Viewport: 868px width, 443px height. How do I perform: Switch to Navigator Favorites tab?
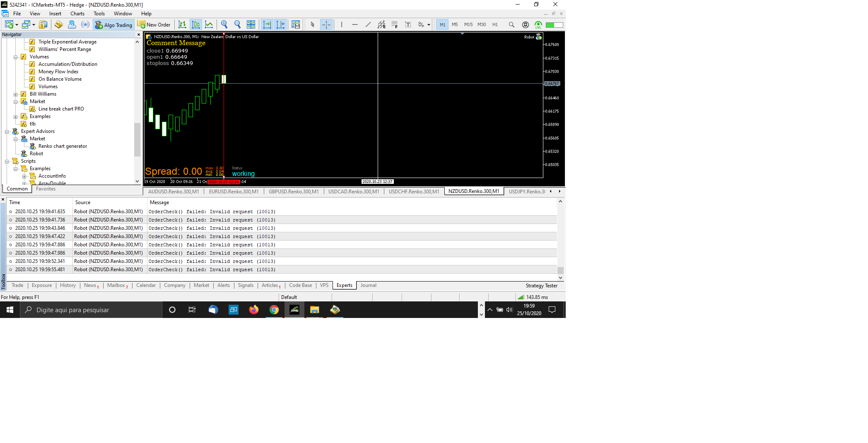pos(46,189)
